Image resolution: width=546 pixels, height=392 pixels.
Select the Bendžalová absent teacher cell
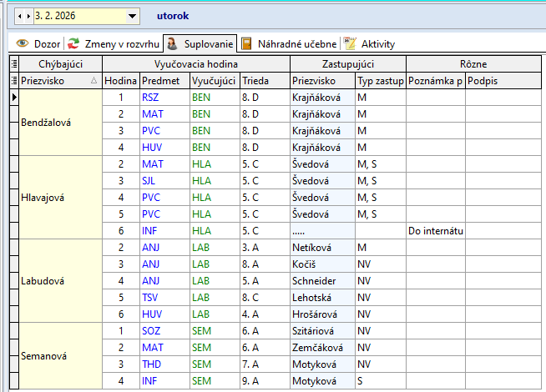coord(60,122)
